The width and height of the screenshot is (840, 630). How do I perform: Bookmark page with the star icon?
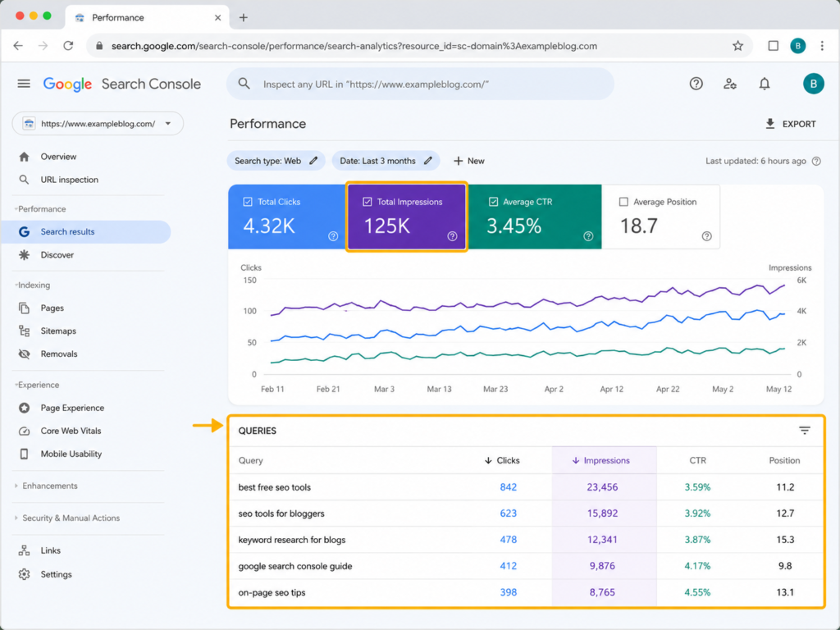coord(737,46)
